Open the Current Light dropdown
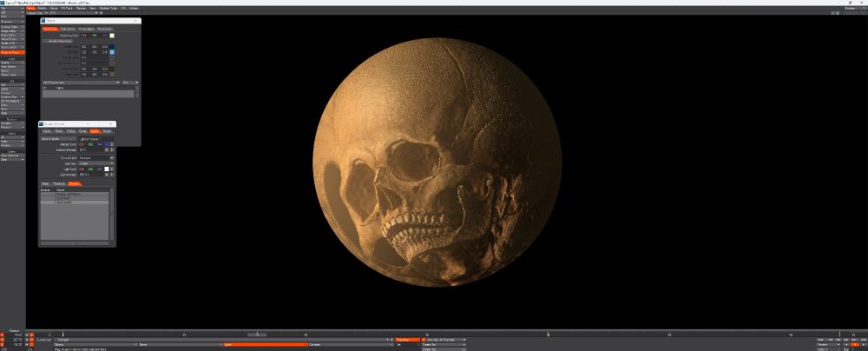 click(96, 158)
